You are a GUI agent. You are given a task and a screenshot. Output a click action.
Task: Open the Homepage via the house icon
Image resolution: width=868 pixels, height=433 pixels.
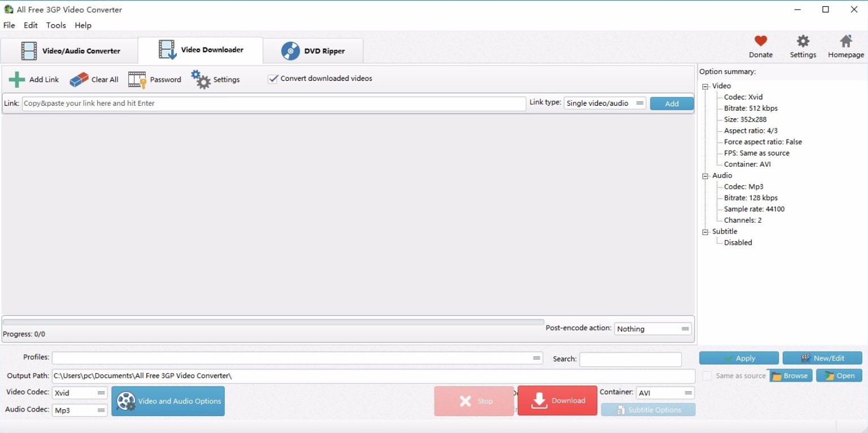click(845, 41)
